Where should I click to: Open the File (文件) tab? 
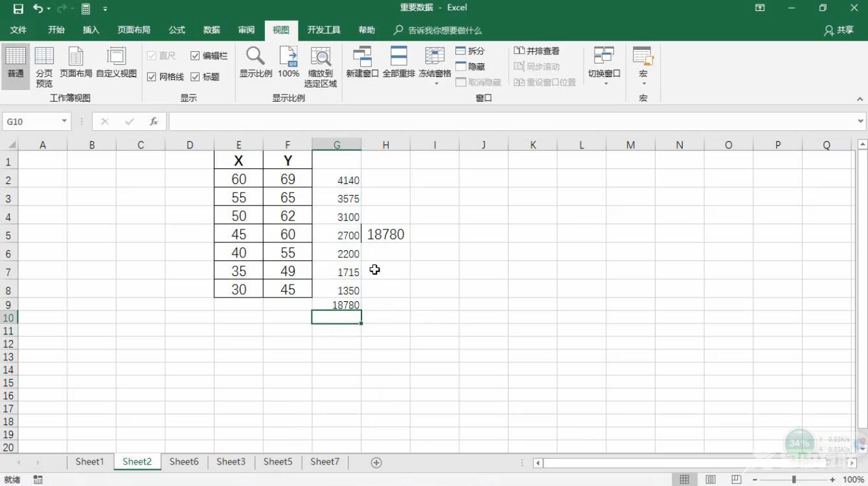tap(18, 30)
